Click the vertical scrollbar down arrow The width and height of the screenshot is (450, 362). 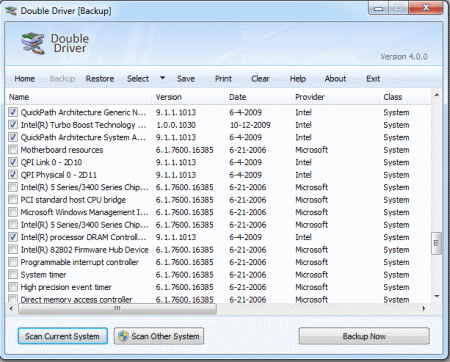(x=437, y=296)
